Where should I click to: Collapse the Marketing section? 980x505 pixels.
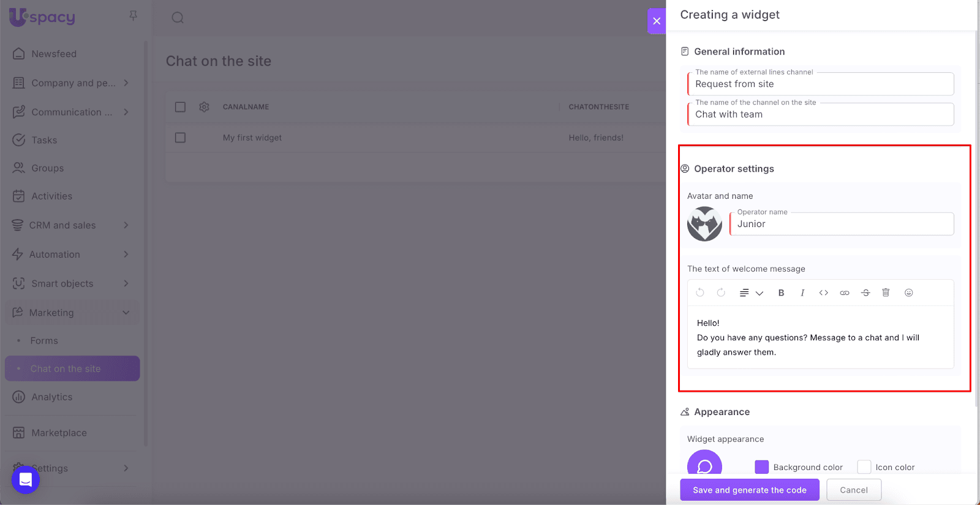pos(126,313)
